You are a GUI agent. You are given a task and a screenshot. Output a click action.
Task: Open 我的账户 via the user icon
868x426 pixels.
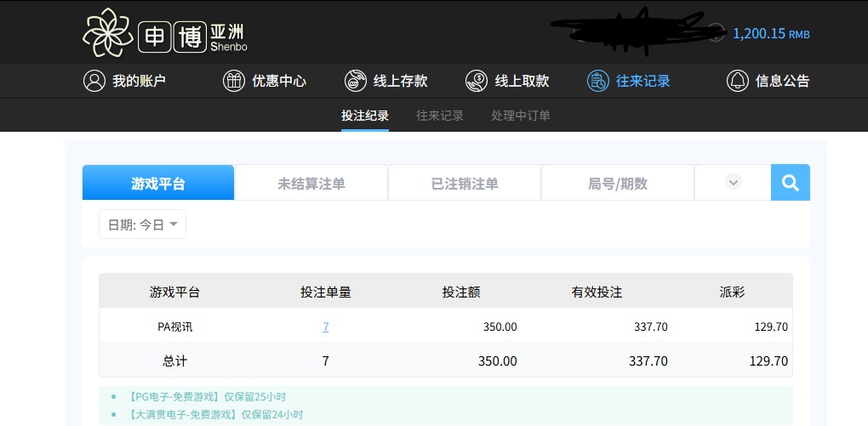point(94,81)
